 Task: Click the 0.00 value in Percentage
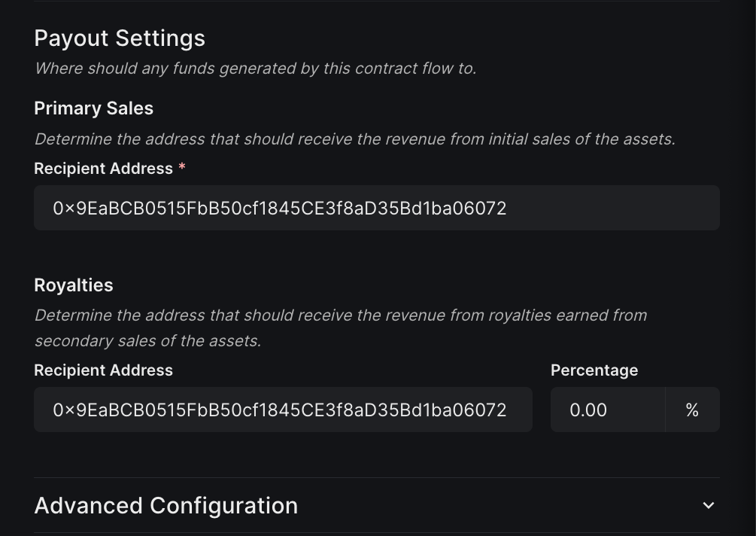[588, 410]
